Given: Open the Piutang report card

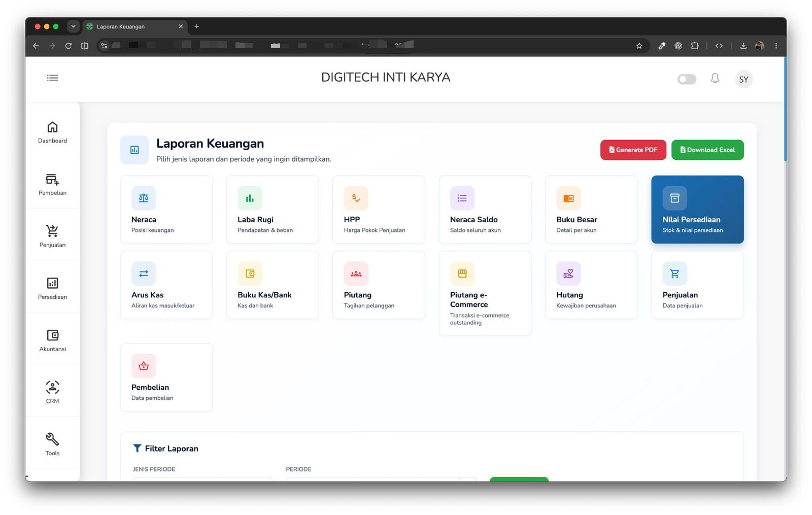Looking at the screenshot, I should click(379, 285).
